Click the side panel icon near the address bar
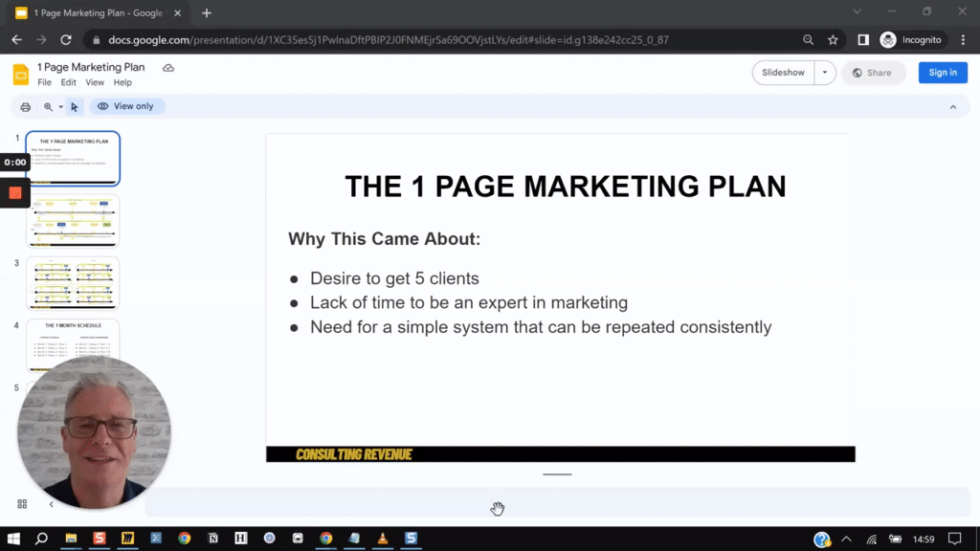The image size is (980, 551). tap(862, 40)
